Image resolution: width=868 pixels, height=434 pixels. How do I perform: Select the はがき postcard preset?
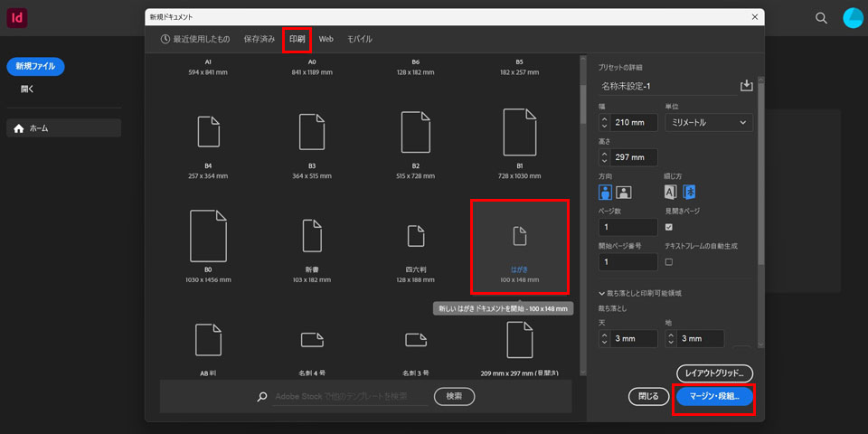click(x=520, y=246)
